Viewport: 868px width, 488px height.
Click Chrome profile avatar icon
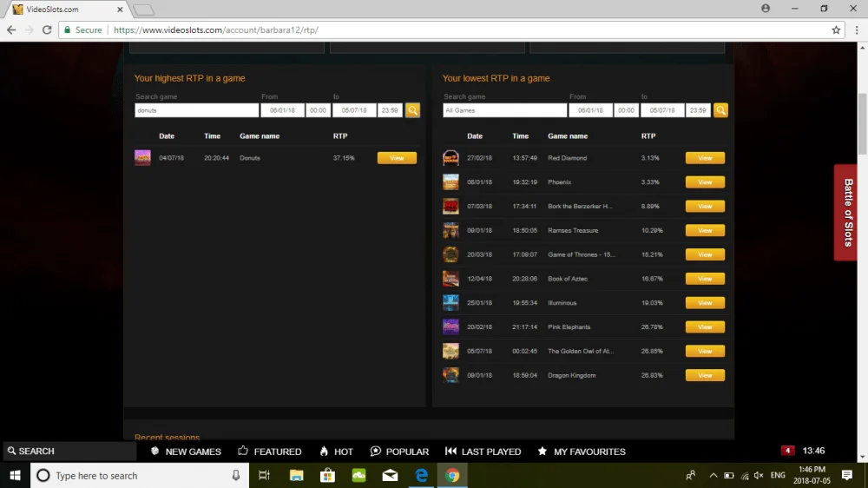click(x=766, y=9)
